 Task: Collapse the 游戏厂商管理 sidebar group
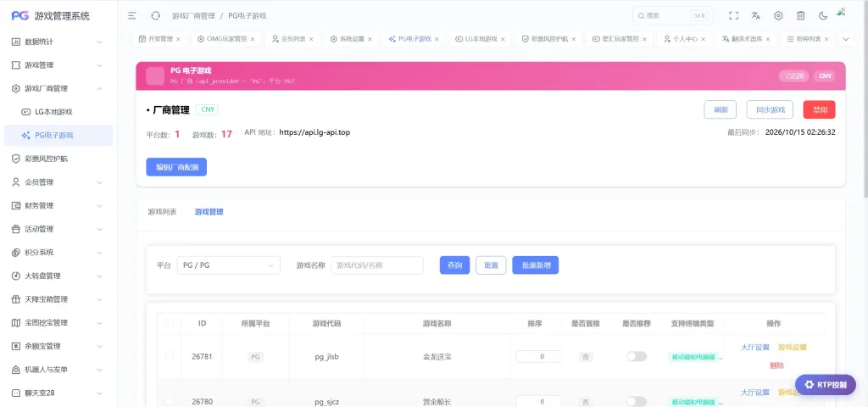click(x=100, y=88)
